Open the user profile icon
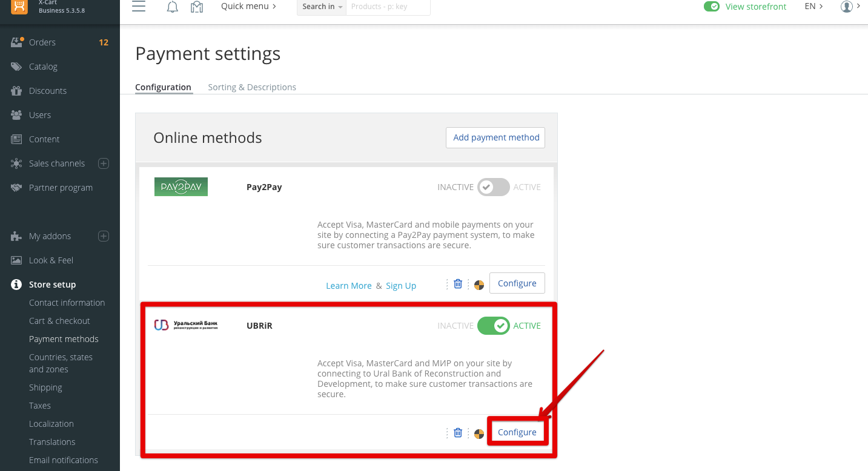Screen dimensions: 868x471 click(846, 7)
